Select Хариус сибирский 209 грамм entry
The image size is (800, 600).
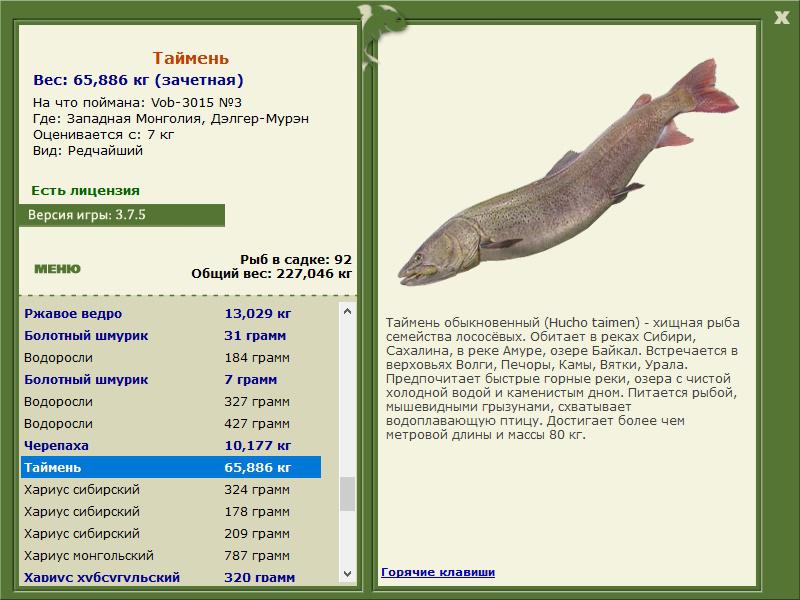171,533
